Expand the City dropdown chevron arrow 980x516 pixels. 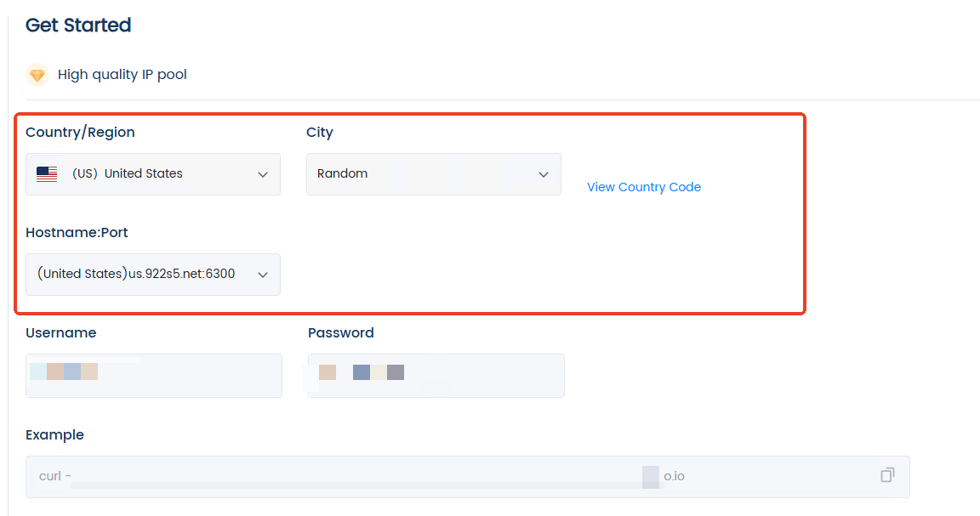click(544, 174)
